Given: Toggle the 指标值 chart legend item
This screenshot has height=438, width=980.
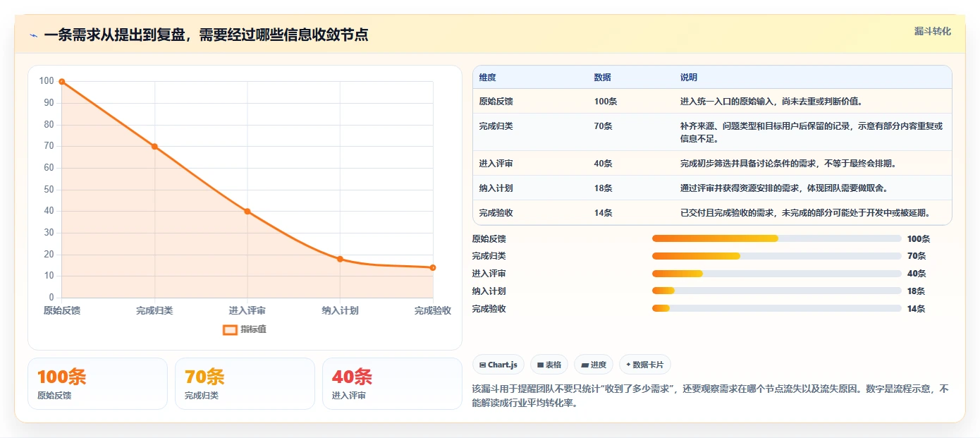Looking at the screenshot, I should 245,329.
